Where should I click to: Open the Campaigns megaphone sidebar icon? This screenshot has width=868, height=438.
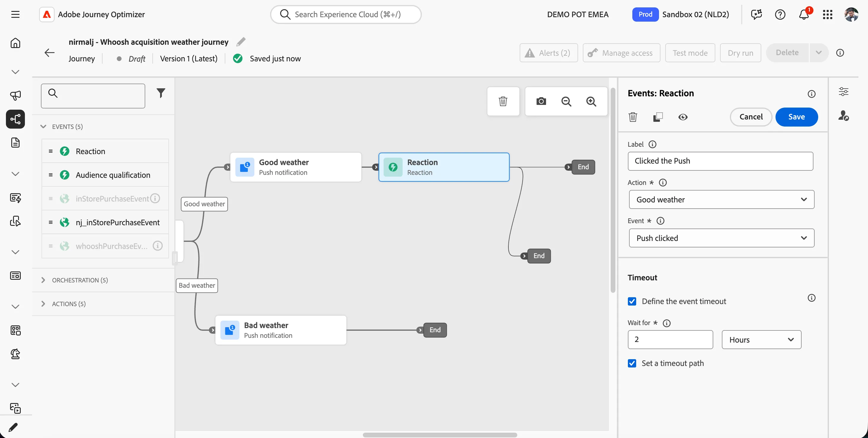[x=15, y=96]
